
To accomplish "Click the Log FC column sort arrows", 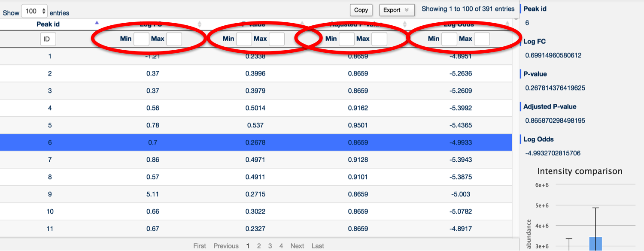I will 199,24.
